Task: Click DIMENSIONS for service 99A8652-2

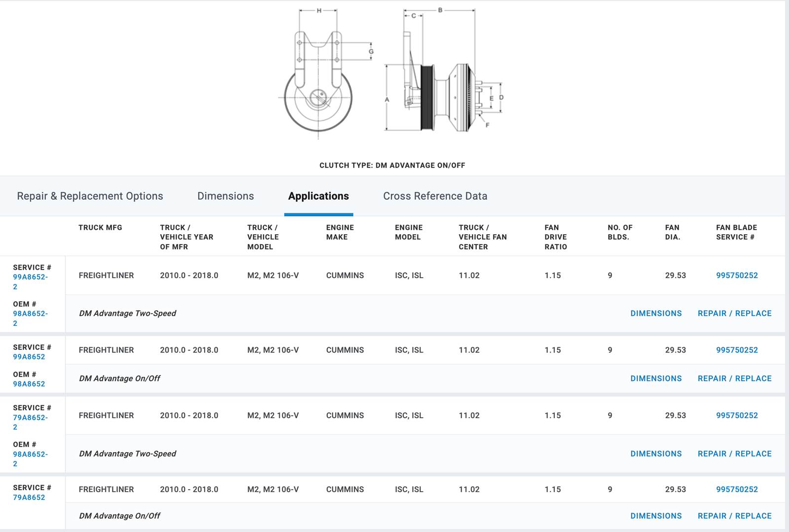Action: pos(656,313)
